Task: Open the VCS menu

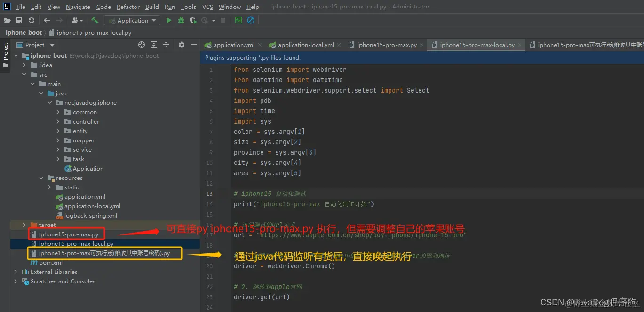Action: pyautogui.click(x=207, y=7)
